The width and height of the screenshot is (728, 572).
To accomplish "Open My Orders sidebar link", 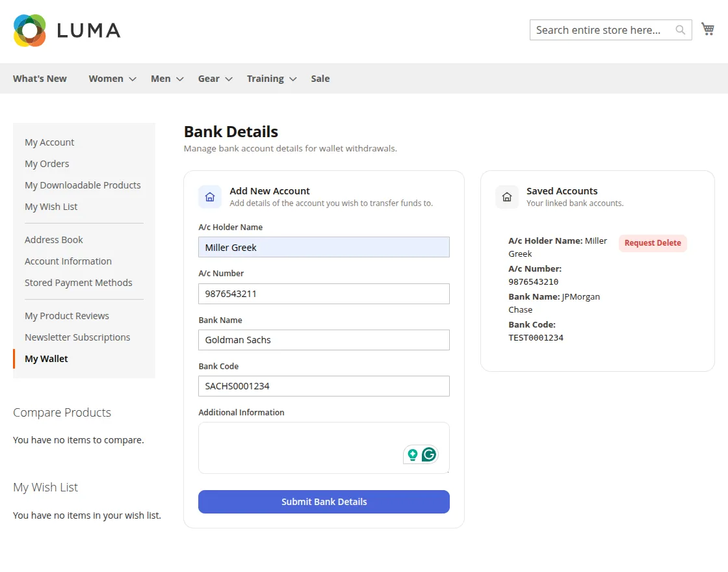I will (x=47, y=164).
